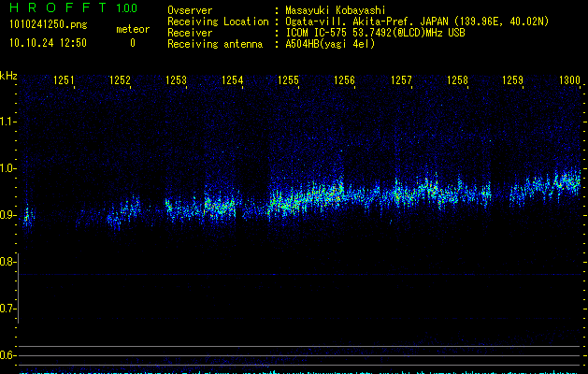Select the 0.9 kHz frequency label
Viewport: 588px width, 374px height.
coord(8,215)
